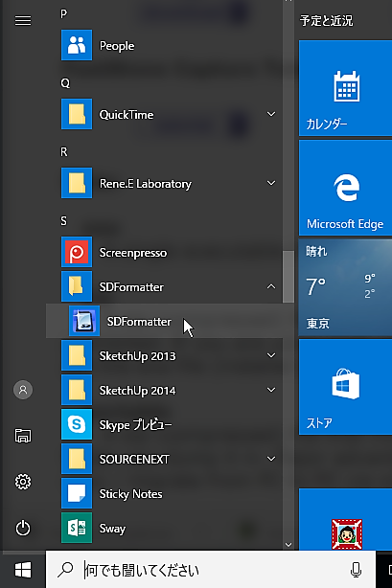Click the Windows Start button
Screen dimensions: 392x588
(23, 570)
